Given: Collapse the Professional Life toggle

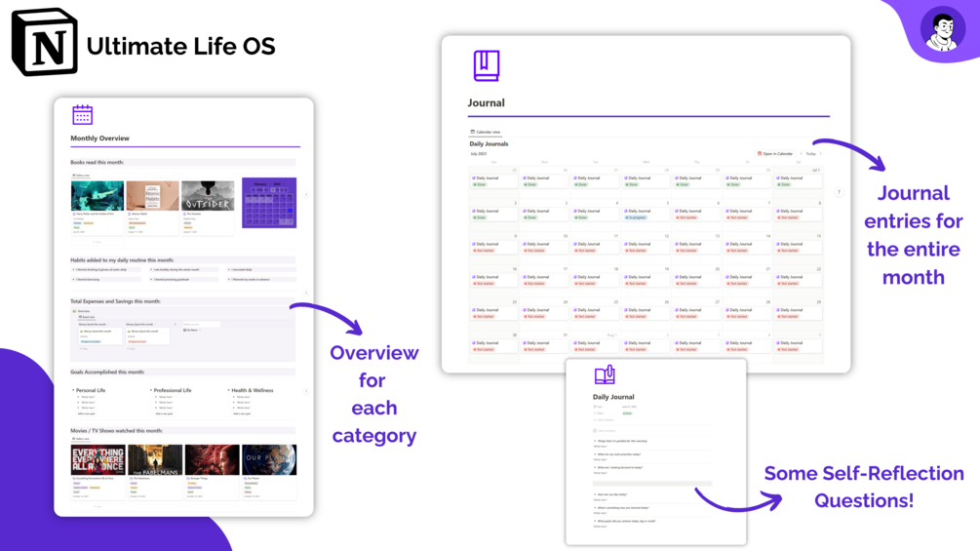Looking at the screenshot, I should point(151,390).
